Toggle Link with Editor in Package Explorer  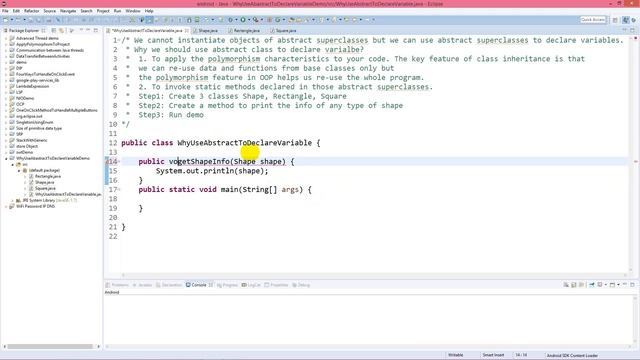(62, 31)
